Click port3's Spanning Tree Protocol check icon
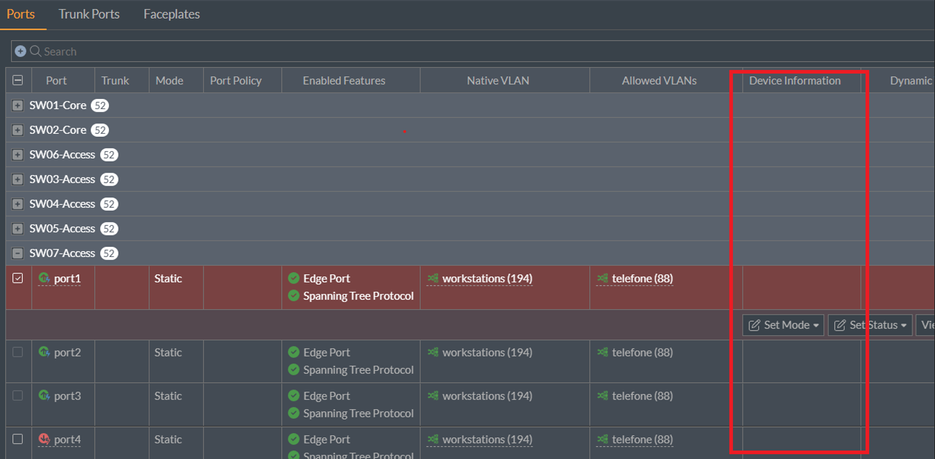The width and height of the screenshot is (935, 459). 294,413
